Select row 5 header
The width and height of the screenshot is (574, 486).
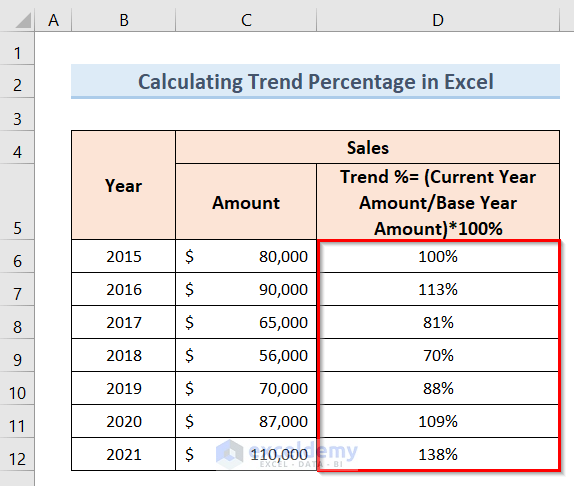click(17, 202)
